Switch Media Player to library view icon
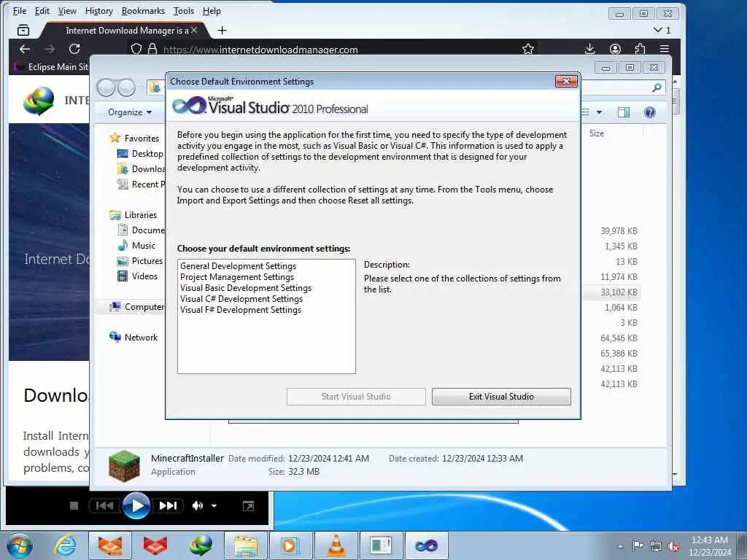Screen dimensions: 747x560 click(x=248, y=506)
